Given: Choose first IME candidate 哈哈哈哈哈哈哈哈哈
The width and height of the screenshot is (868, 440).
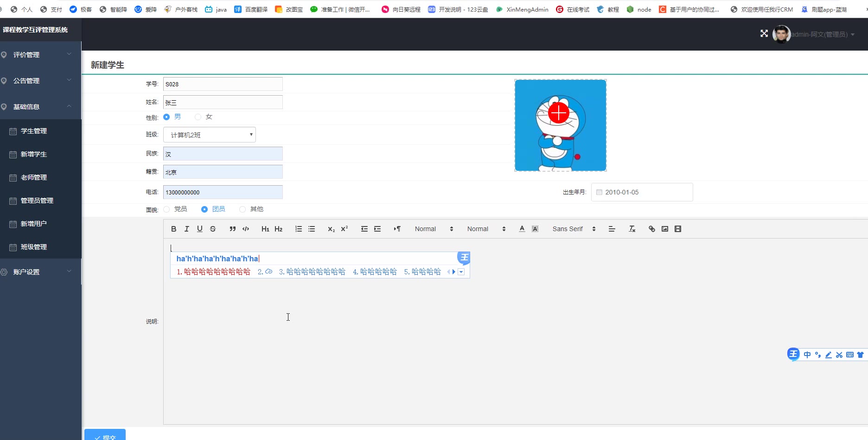Looking at the screenshot, I should [x=213, y=272].
